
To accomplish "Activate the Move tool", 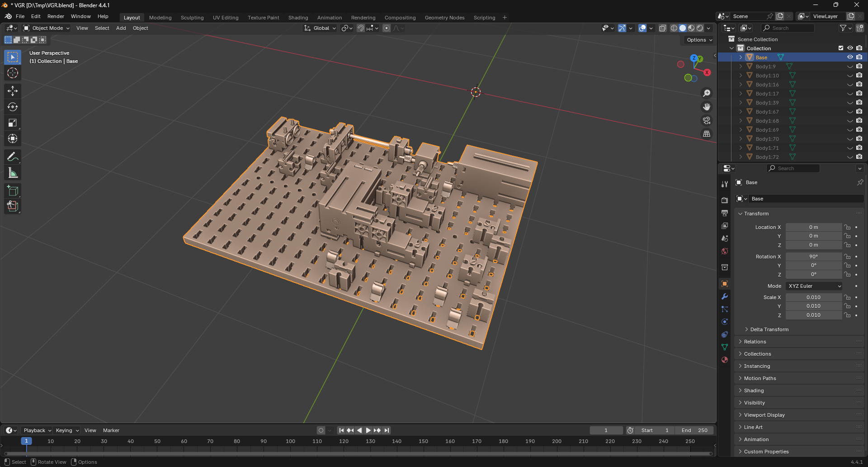I will [x=12, y=91].
